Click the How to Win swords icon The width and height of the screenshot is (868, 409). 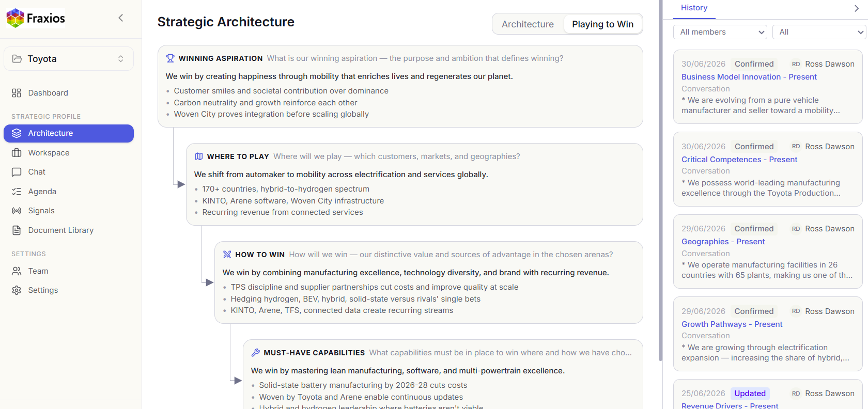(227, 255)
